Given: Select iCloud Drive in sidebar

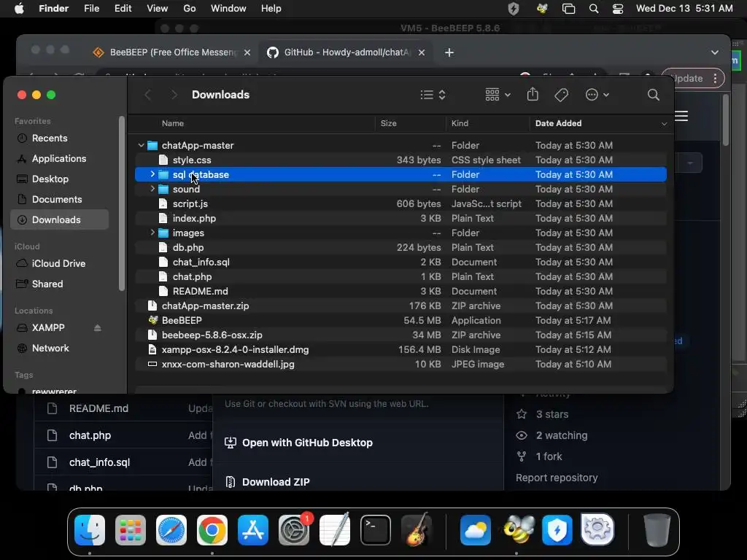Looking at the screenshot, I should 59,263.
